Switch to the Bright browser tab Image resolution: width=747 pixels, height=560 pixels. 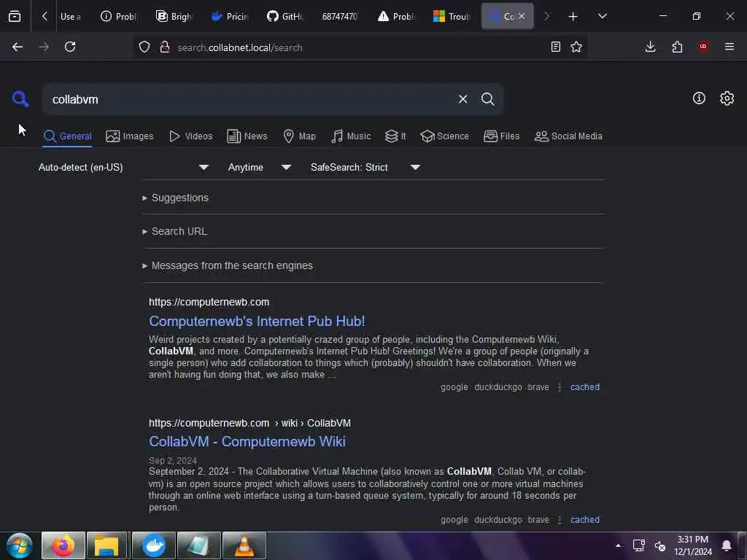tap(174, 17)
